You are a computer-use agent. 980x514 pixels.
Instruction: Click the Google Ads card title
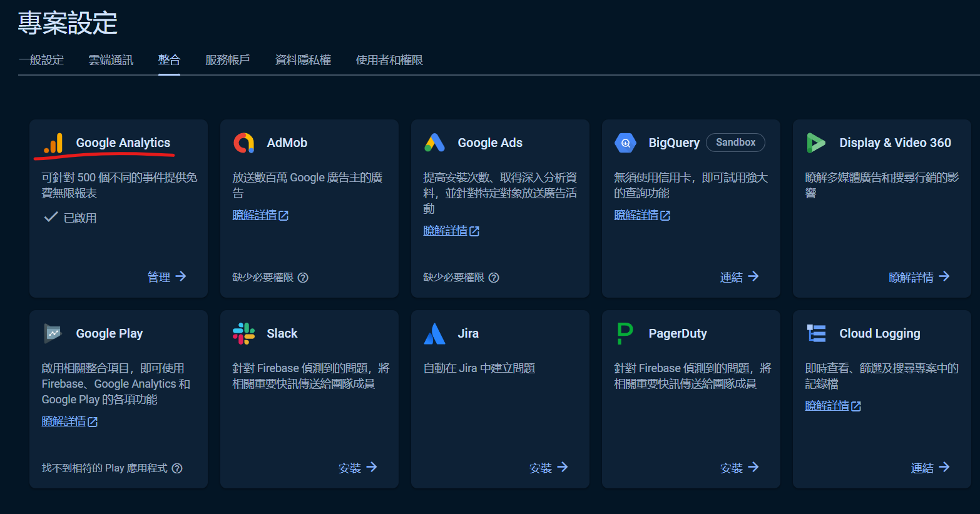(490, 143)
